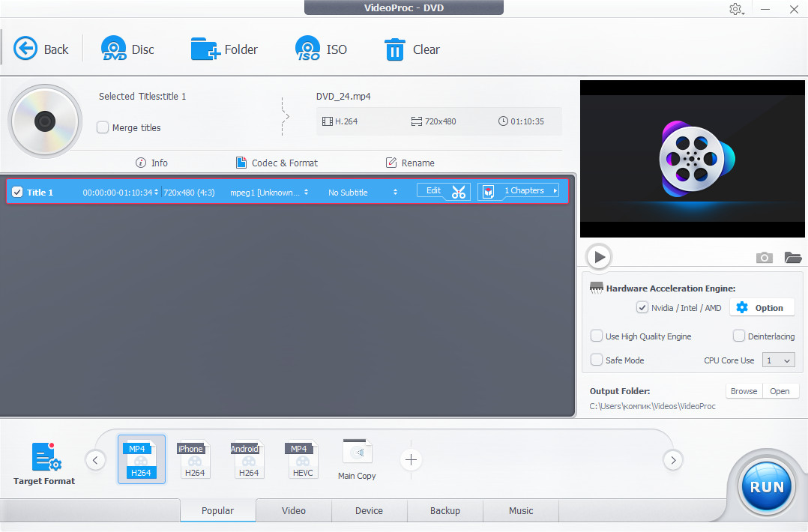Viewport: 808px width, 532px height.
Task: Select the Android H264 format preset
Action: pyautogui.click(x=248, y=459)
